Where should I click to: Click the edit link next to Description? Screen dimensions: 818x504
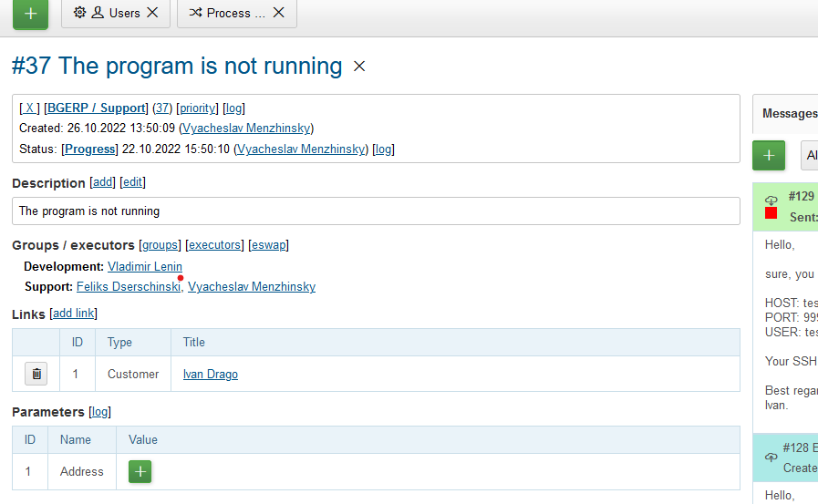(x=132, y=182)
